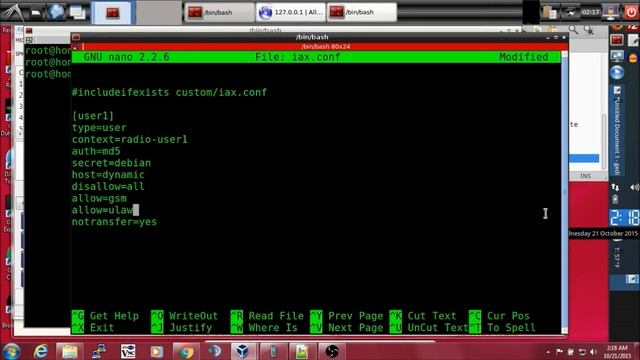
Task: Click the INS status indicator in gedit window
Action: pos(586,176)
